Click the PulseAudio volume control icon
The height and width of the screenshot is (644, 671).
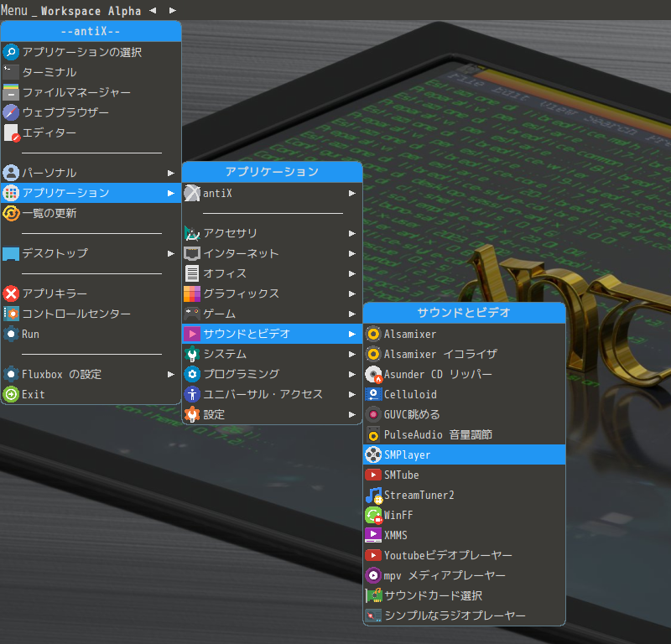click(373, 434)
